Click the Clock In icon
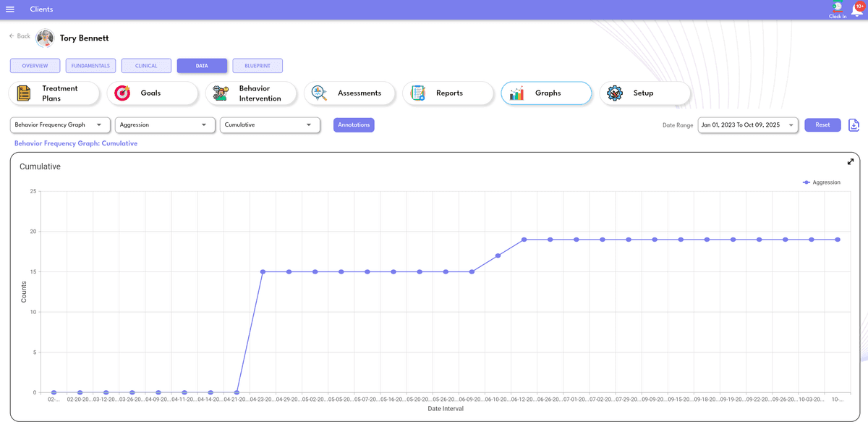The width and height of the screenshot is (868, 435). tap(837, 7)
